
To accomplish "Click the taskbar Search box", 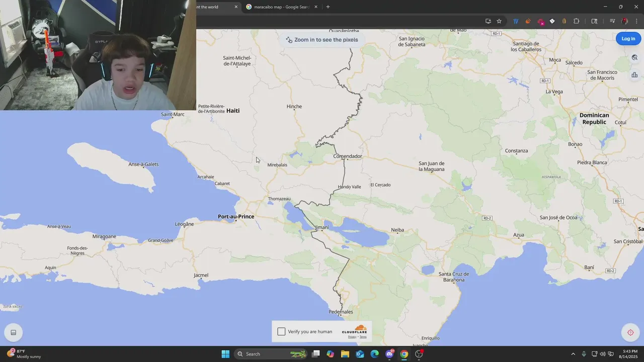I will pyautogui.click(x=271, y=354).
